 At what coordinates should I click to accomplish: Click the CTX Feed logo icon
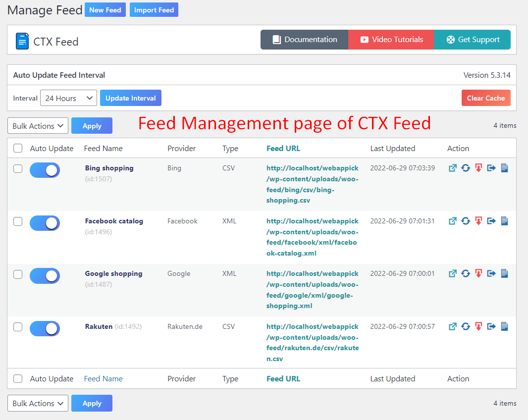(22, 41)
